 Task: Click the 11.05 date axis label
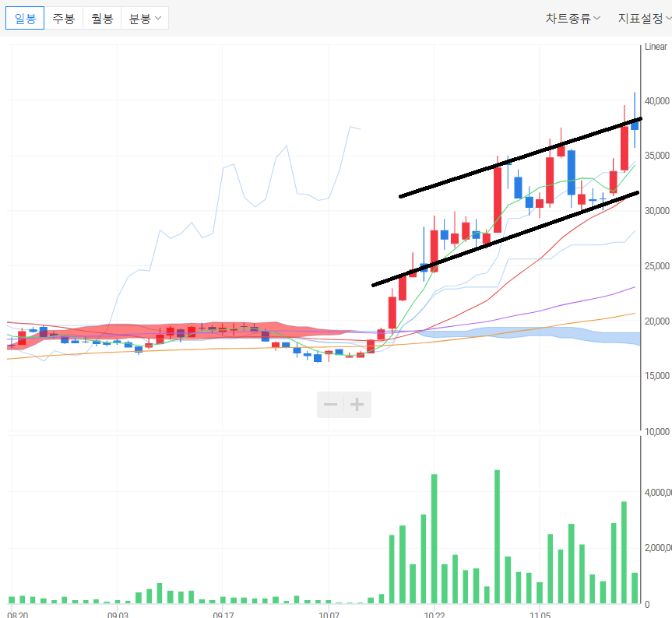point(540,615)
